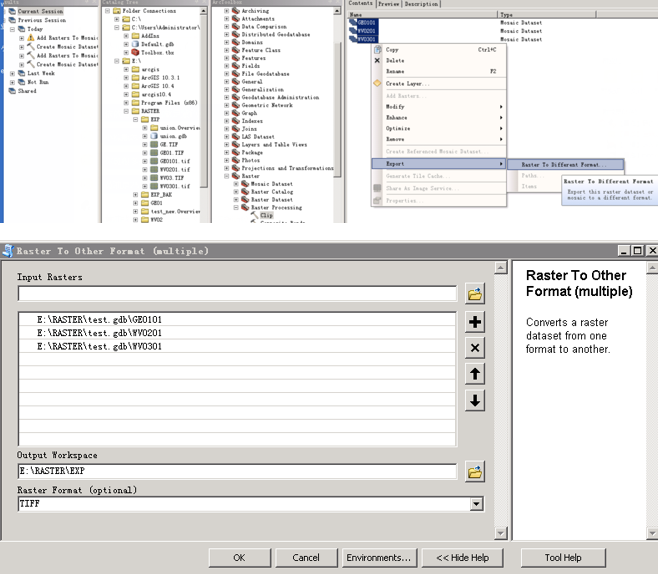The width and height of the screenshot is (658, 574).
Task: Select Raster To Different Format menu item
Action: click(x=565, y=164)
